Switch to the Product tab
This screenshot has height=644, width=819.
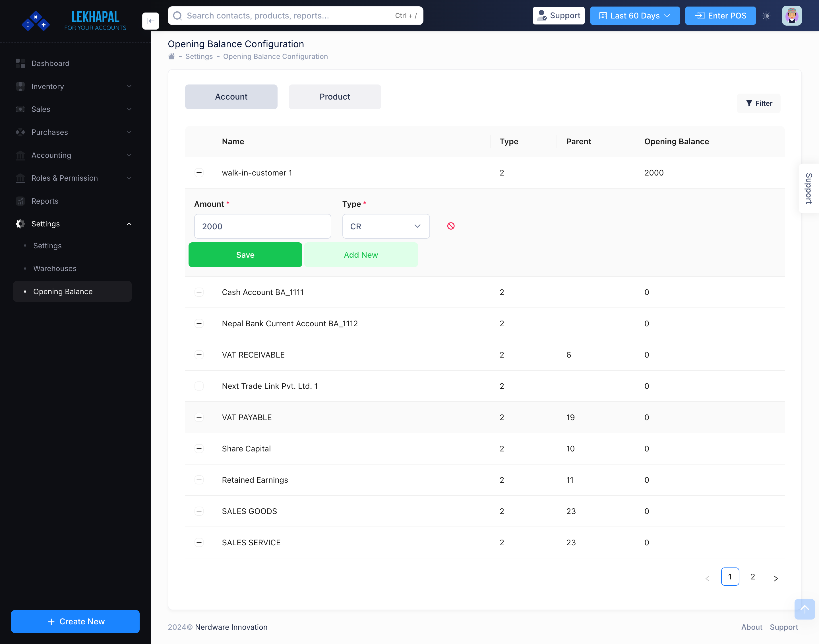(335, 96)
